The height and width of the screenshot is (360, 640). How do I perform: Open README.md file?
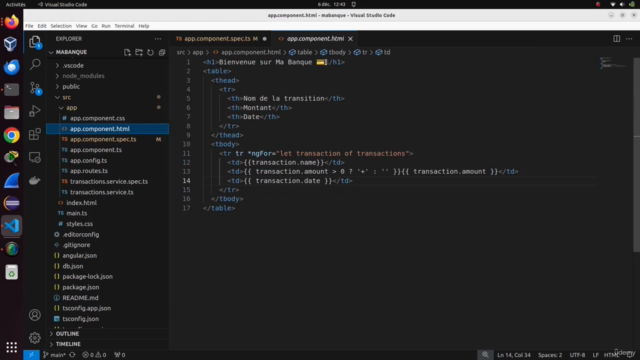coord(80,298)
